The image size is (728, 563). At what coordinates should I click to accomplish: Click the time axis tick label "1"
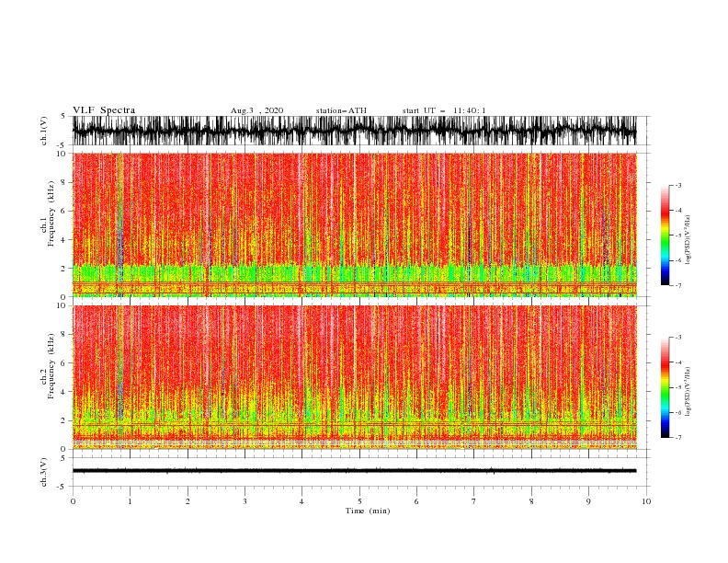click(x=130, y=501)
